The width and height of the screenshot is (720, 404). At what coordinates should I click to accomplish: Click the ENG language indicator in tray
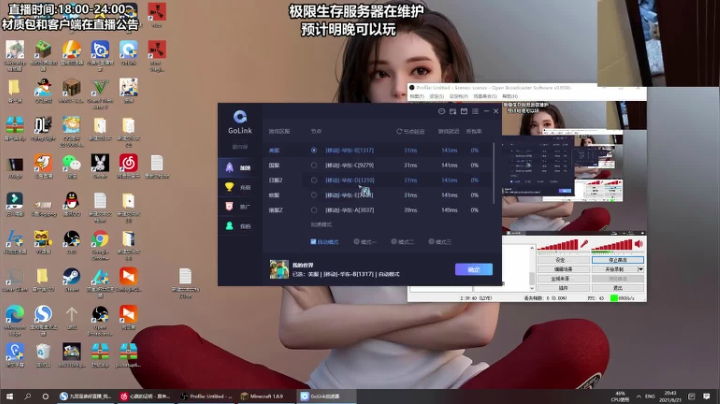pyautogui.click(x=650, y=396)
